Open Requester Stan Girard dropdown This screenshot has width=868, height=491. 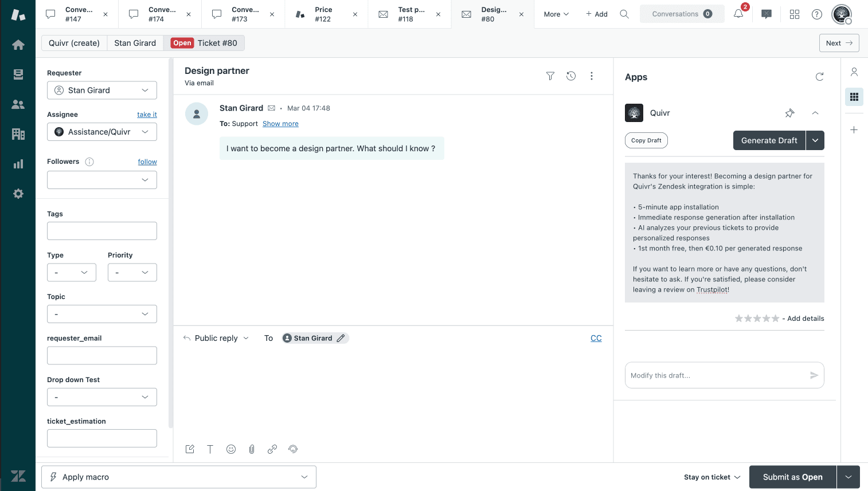(102, 90)
